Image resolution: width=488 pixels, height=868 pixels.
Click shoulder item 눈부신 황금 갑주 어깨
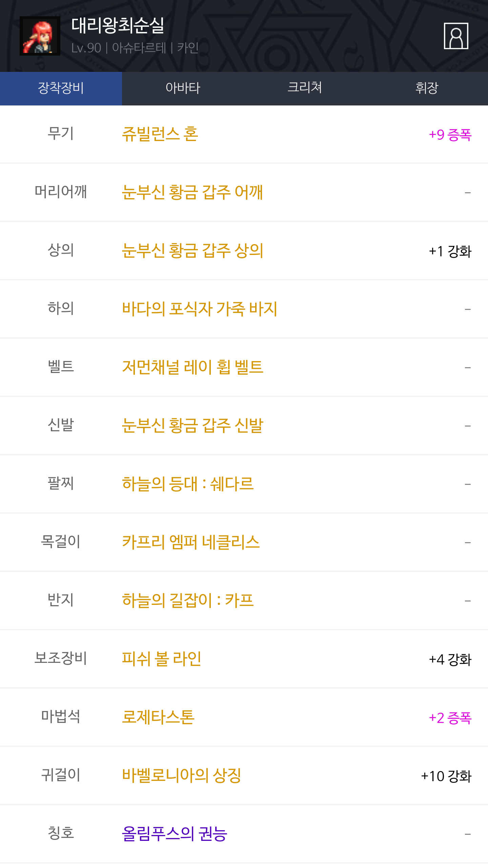(x=192, y=193)
